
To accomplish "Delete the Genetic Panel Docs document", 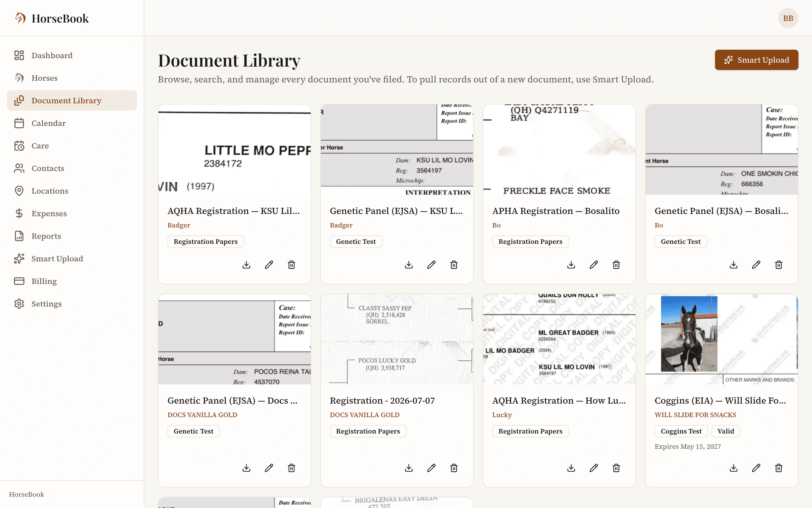I will coord(292,468).
